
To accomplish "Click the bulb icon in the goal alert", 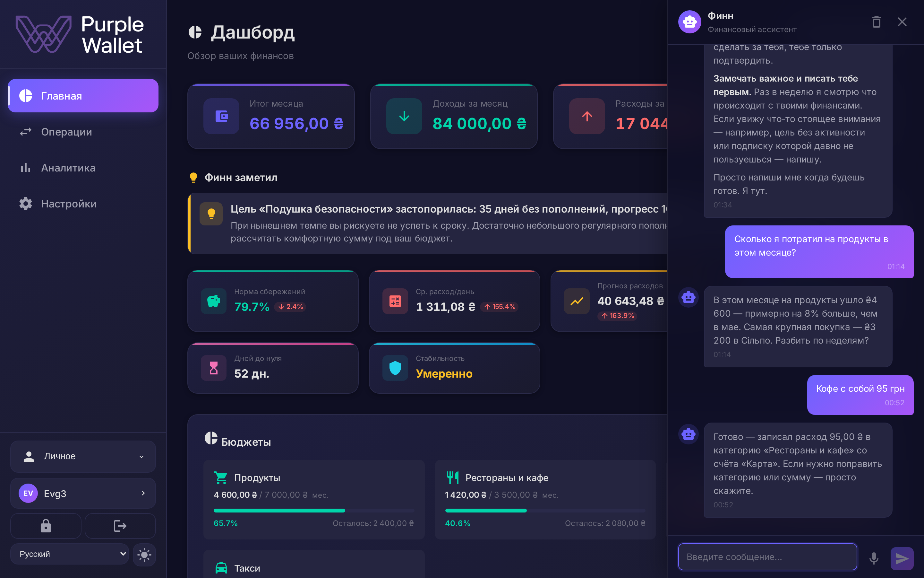I will tap(211, 214).
